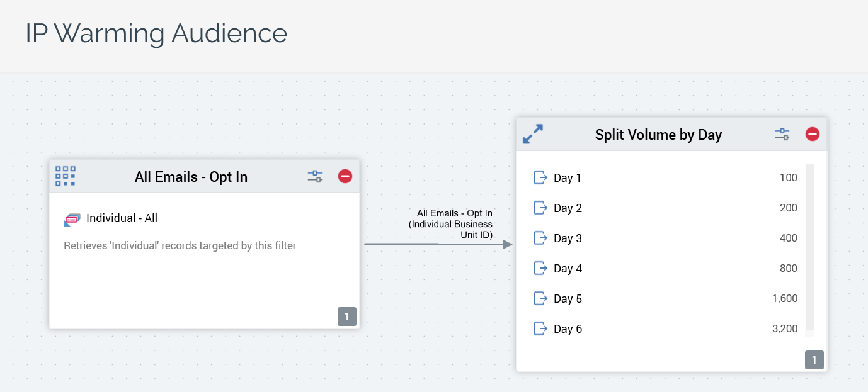
Task: Expand the Split Volume by Day block
Action: (533, 134)
